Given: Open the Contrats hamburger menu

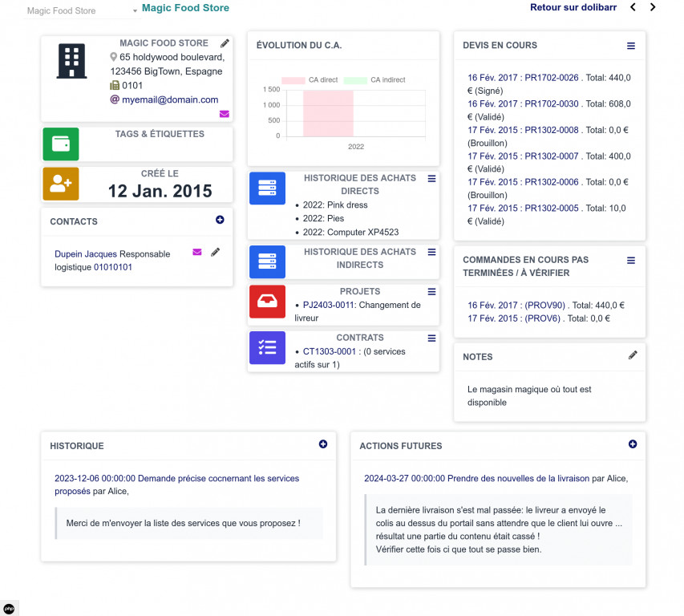Looking at the screenshot, I should (x=431, y=338).
